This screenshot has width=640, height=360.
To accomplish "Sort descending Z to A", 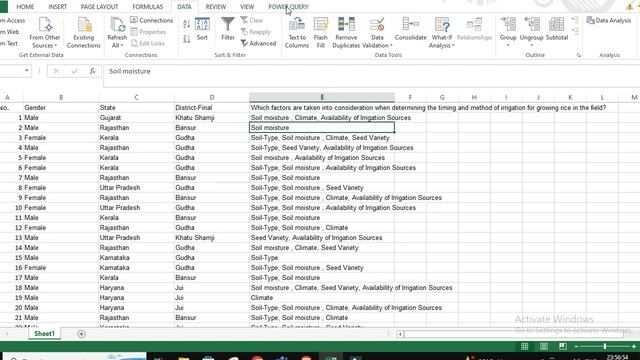I will [187, 39].
